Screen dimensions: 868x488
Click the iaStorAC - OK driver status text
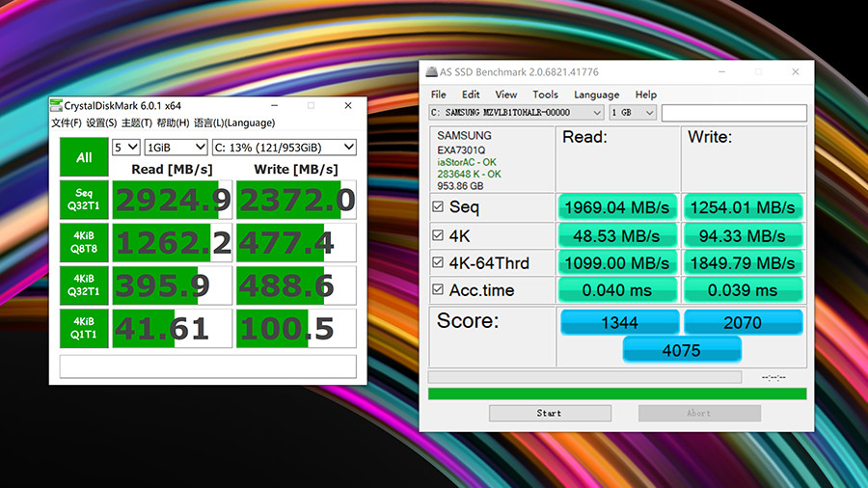pos(467,162)
